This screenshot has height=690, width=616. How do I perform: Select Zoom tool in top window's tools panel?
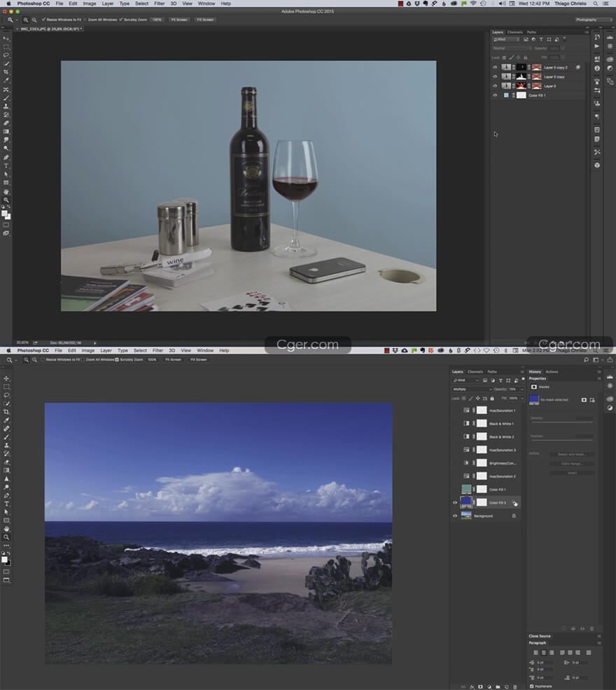[x=6, y=200]
